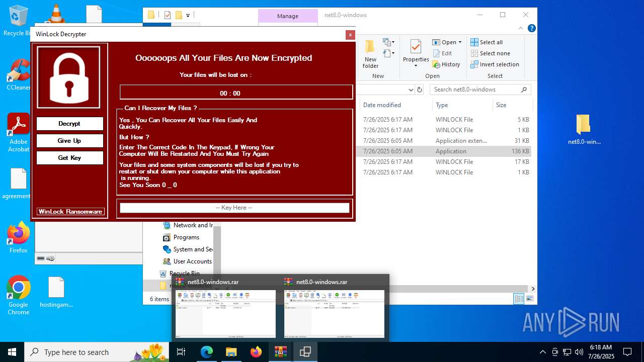Click the white padlock image in WinLock
644x362 pixels.
[69, 77]
